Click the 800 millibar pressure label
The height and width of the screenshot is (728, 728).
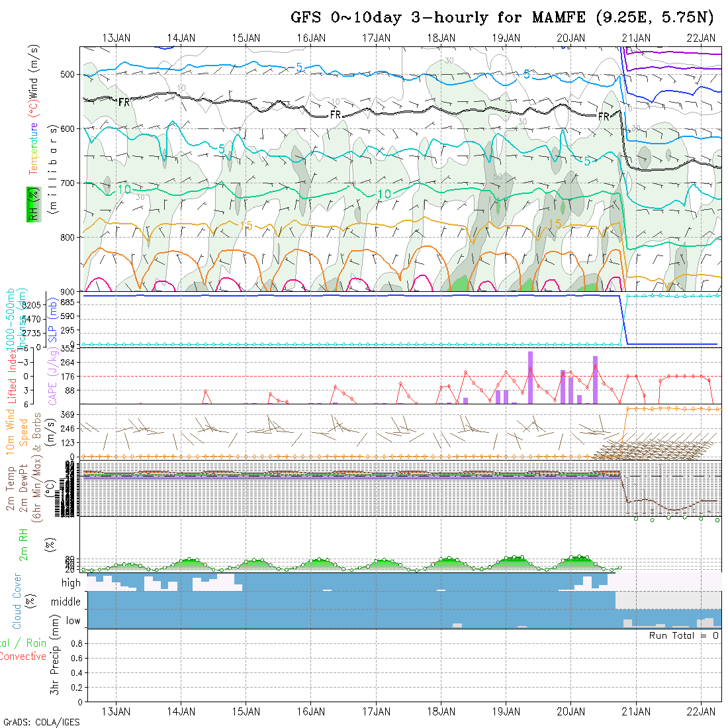[68, 237]
